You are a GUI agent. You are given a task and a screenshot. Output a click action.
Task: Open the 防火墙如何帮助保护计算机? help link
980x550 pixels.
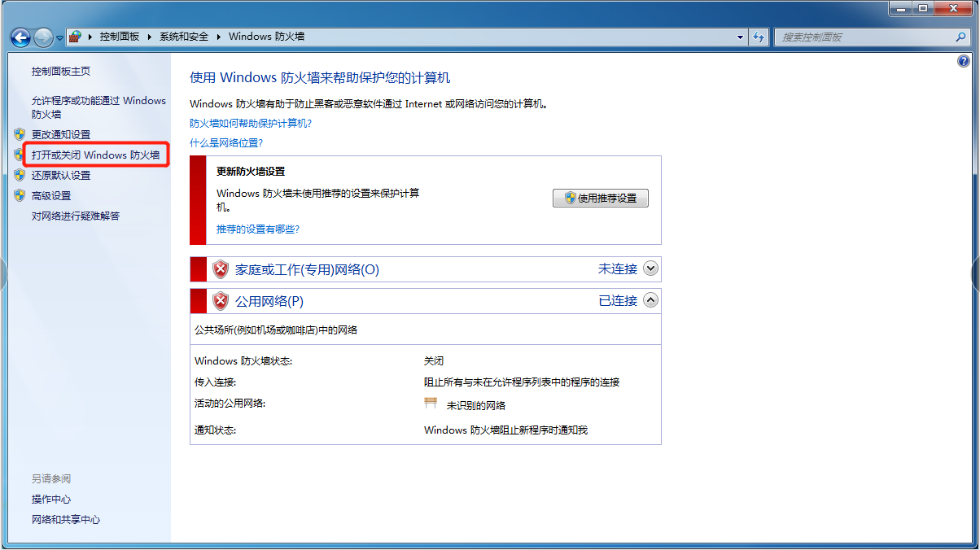tap(251, 123)
